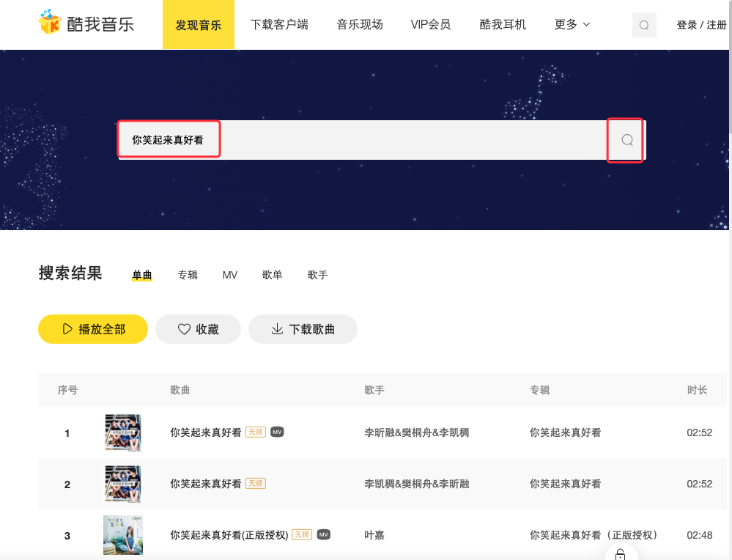Open the 歌手 search results tab
The height and width of the screenshot is (560, 732).
click(x=317, y=274)
